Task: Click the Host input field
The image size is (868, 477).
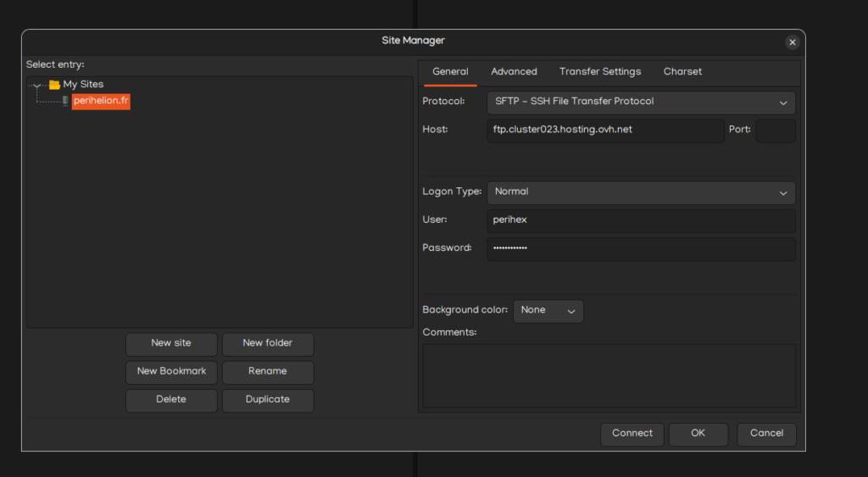Action: pos(605,130)
